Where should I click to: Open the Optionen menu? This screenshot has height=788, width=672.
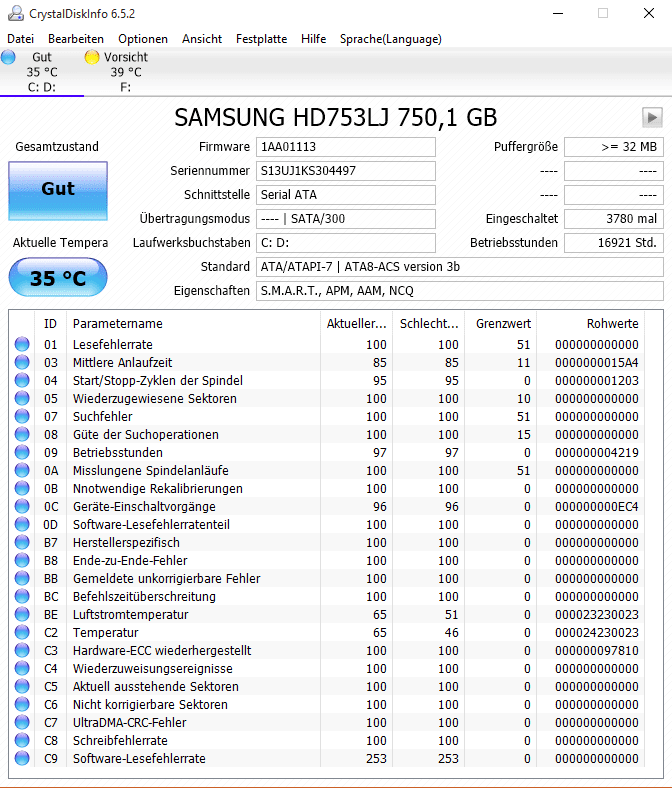143,39
